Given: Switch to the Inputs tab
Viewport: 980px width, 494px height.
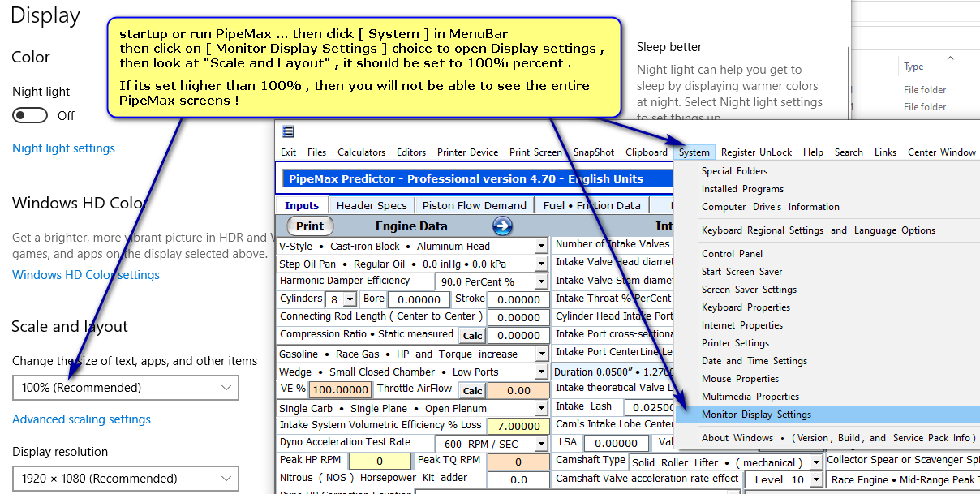Looking at the screenshot, I should coord(302,205).
